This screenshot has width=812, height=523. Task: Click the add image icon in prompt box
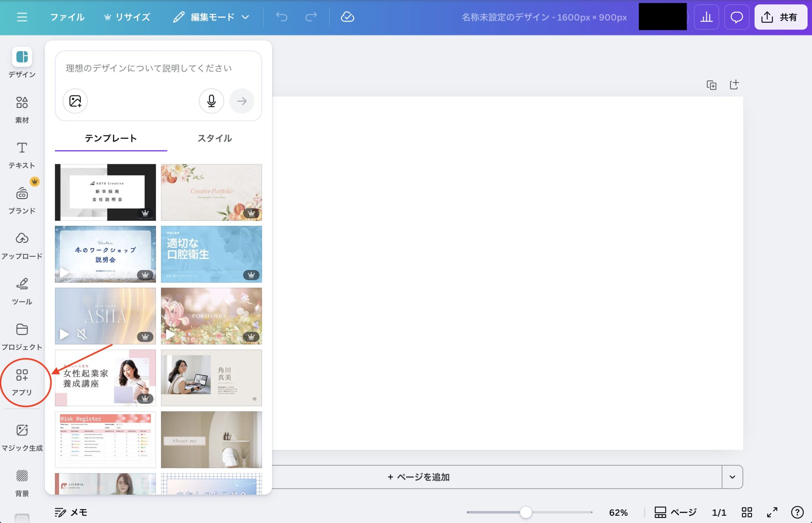pyautogui.click(x=75, y=101)
